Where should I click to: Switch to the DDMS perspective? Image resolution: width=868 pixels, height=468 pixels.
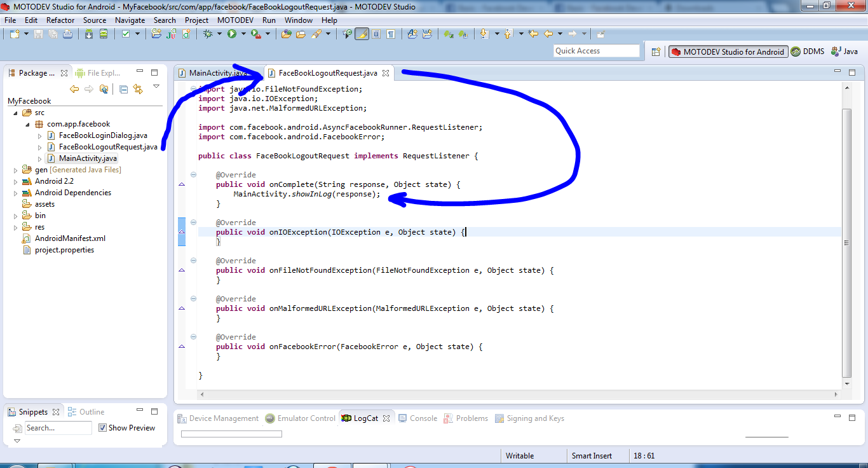[x=808, y=52]
